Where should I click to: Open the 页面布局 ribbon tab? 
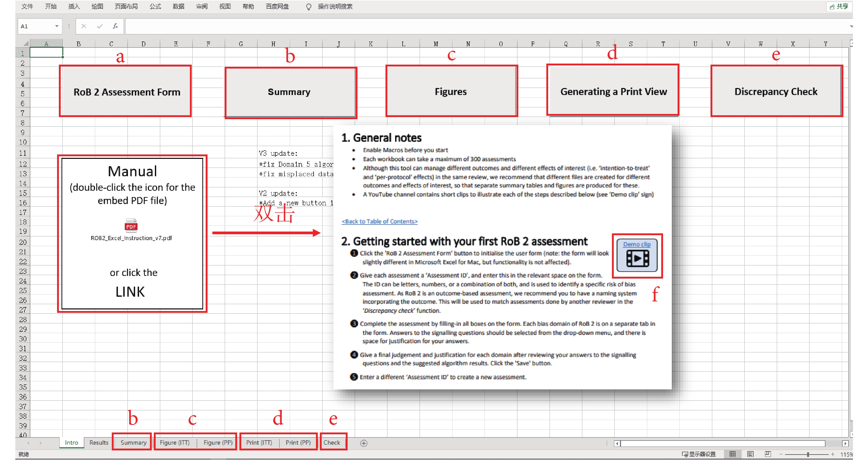(x=126, y=6)
